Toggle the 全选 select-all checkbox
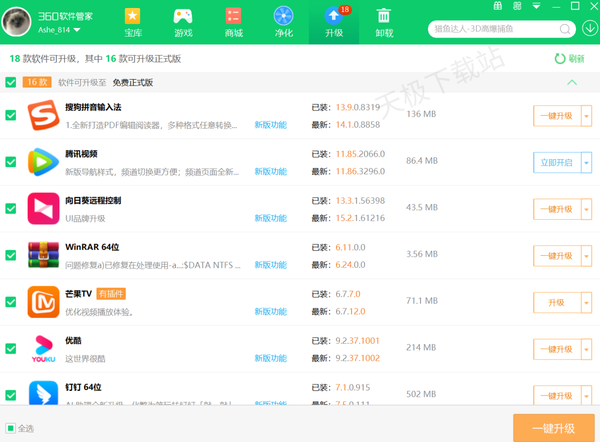The width and height of the screenshot is (600, 442). tap(11, 428)
